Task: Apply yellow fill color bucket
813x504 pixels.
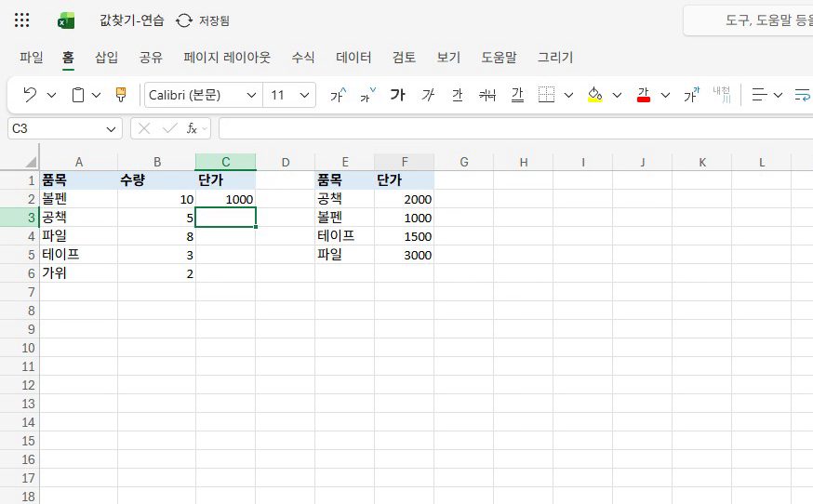Action: [594, 95]
